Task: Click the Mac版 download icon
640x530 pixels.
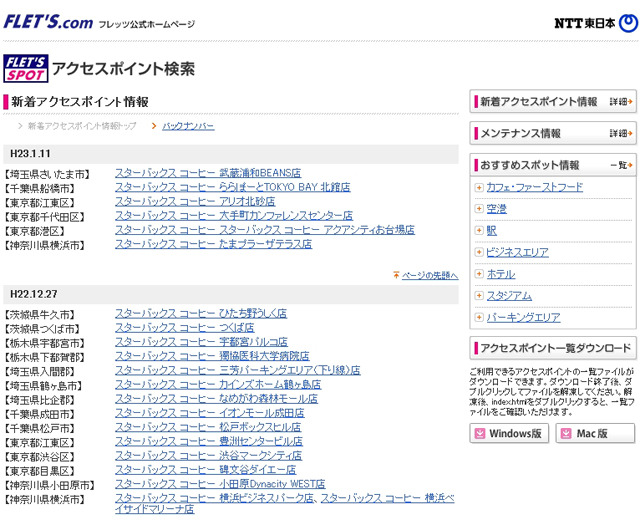Action: pyautogui.click(x=566, y=434)
